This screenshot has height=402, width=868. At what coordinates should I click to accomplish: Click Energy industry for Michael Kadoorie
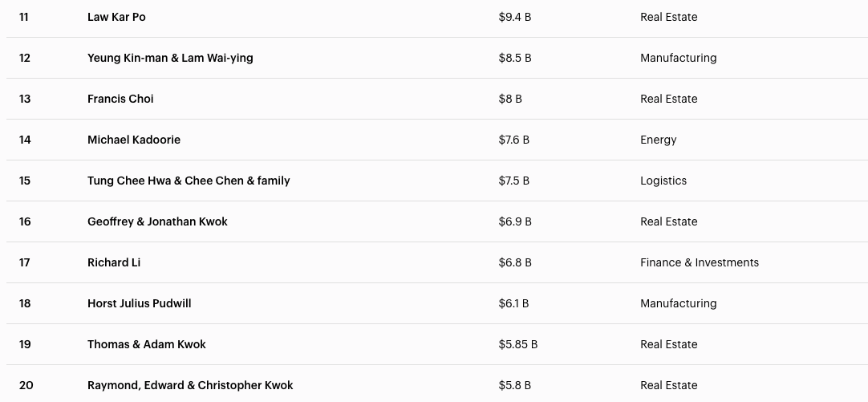(659, 140)
